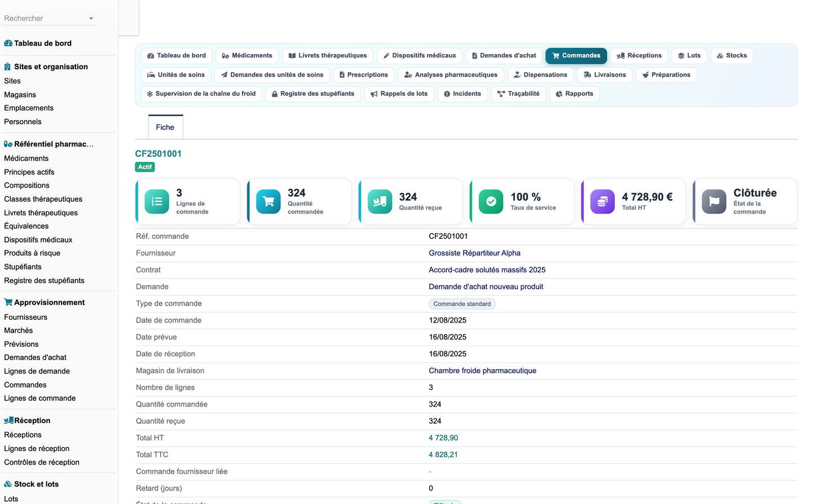Click the green checkmark Taux de service icon
This screenshot has height=504, width=815.
[491, 202]
